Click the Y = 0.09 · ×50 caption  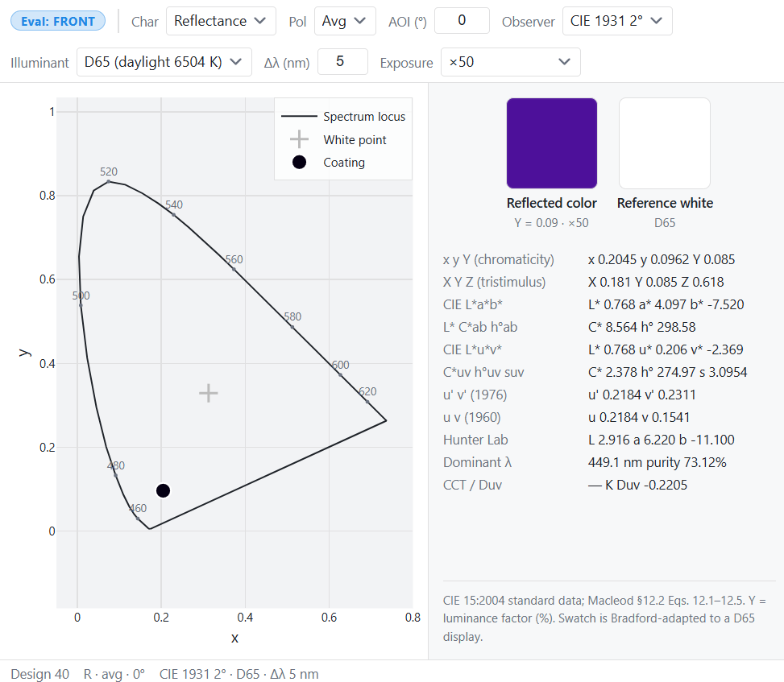(x=551, y=223)
